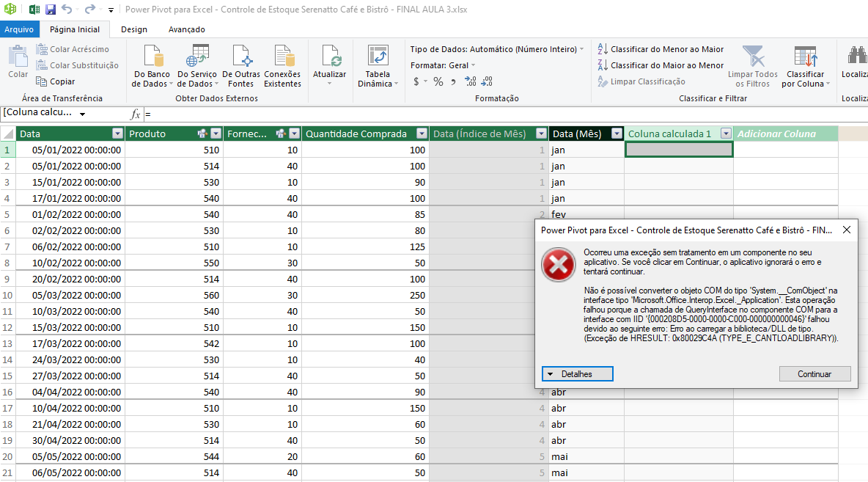The image size is (868, 482).
Task: Open quick access toolbar customize arrow
Action: [111, 10]
